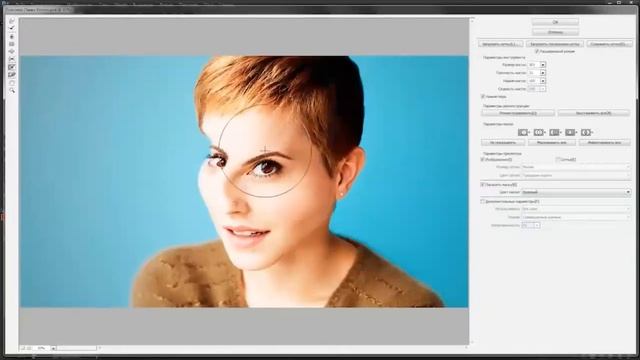Select the Bloat tool
The width and height of the screenshot is (640, 360).
12,51
